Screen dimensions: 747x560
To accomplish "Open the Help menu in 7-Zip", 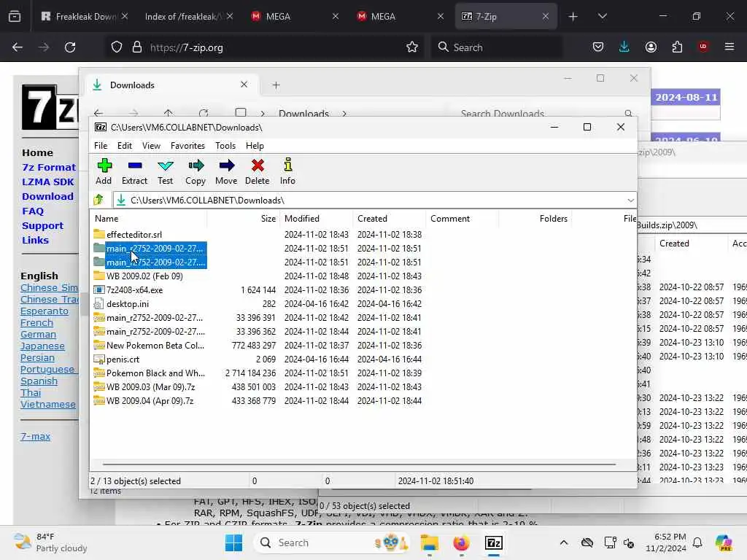I will [x=255, y=146].
